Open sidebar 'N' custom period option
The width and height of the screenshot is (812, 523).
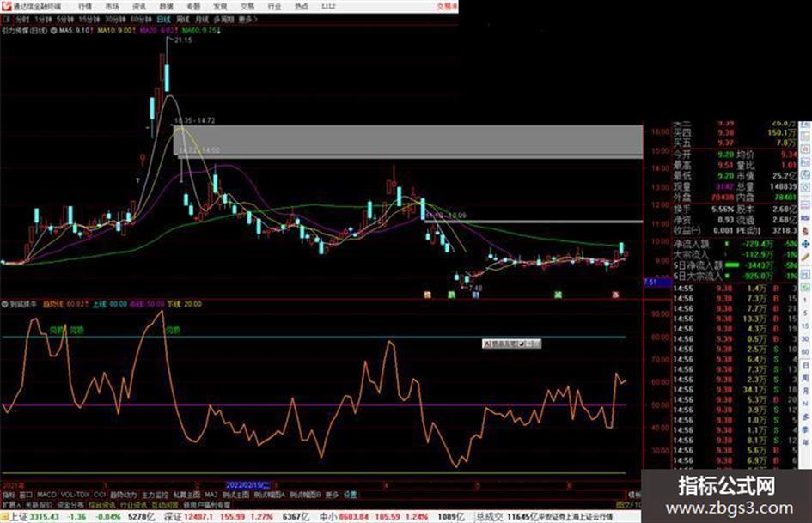805,404
